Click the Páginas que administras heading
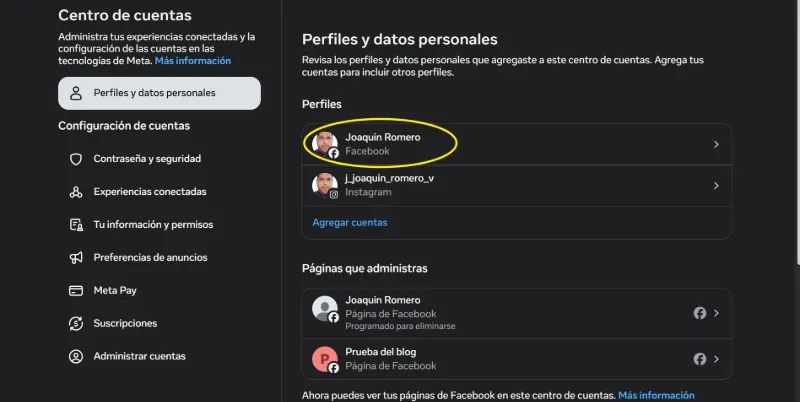 coord(365,268)
